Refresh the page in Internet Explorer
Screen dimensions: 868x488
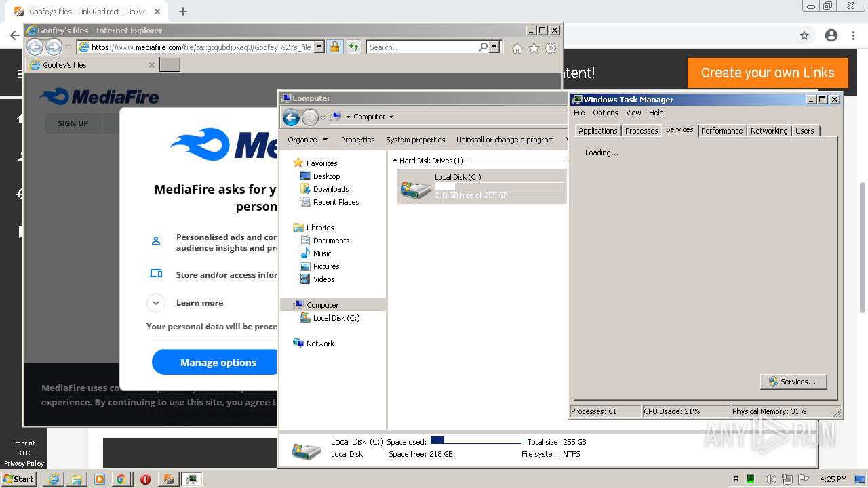(x=354, y=47)
